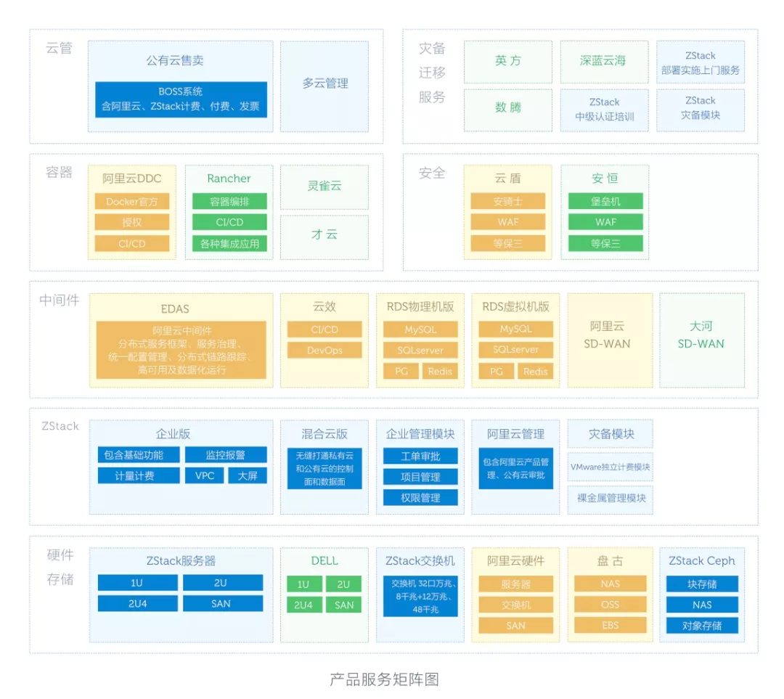This screenshot has height=699, width=784.
Task: Click 项目管理 under 企业管理模块
Action: [420, 476]
